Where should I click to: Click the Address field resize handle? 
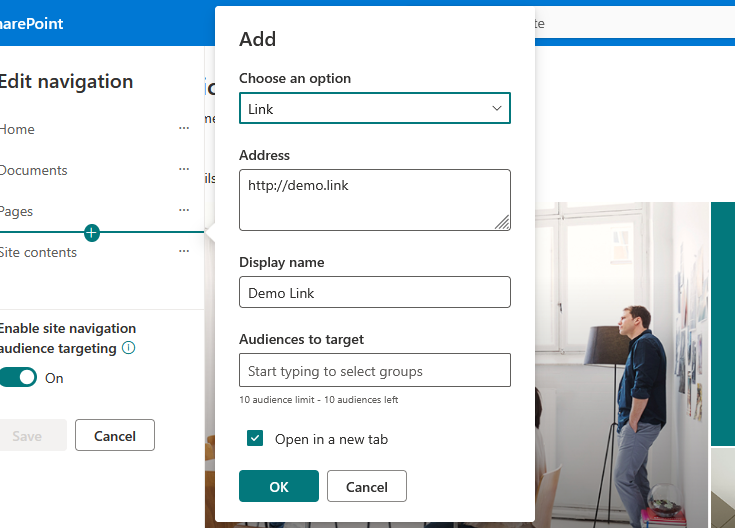coord(502,222)
